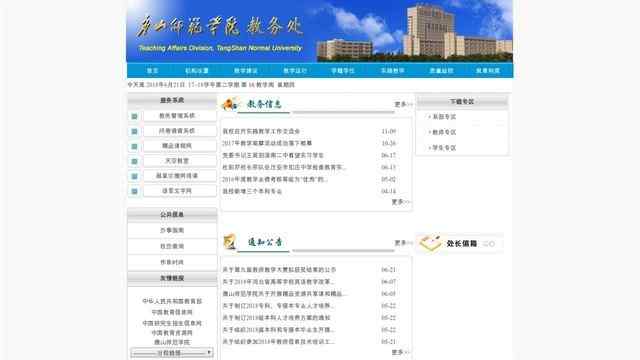
Task: Visit the 中华人民共和国教育部 friendly link
Action: pos(172,301)
